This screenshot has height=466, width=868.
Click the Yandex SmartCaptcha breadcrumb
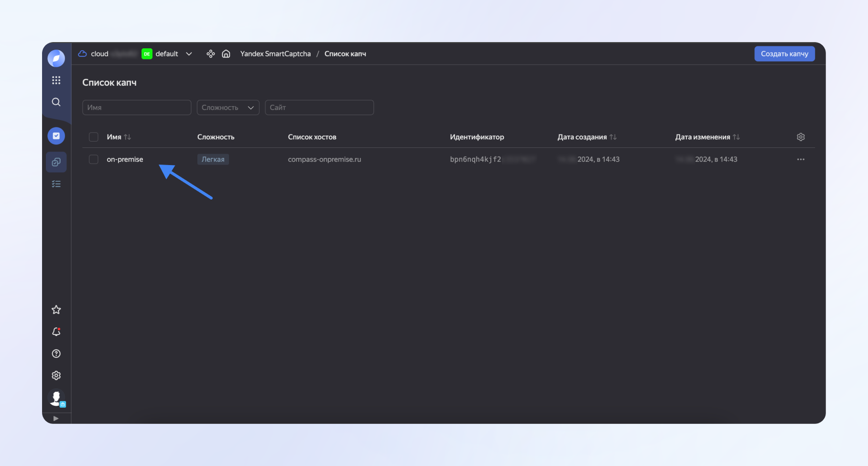tap(275, 54)
